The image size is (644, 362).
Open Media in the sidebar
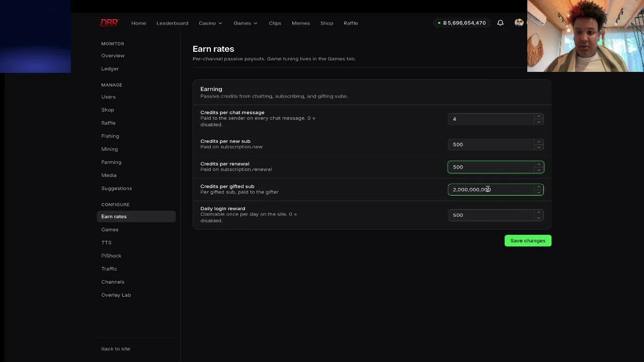point(109,175)
